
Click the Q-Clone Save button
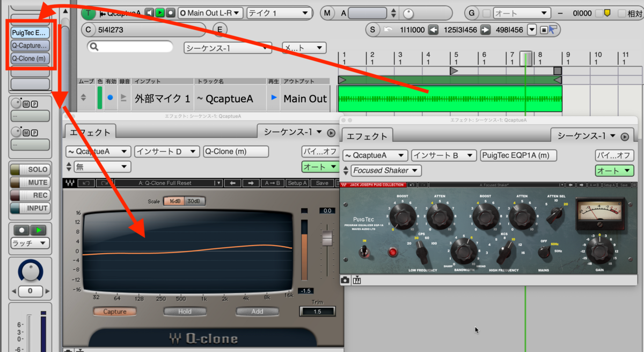tap(322, 183)
